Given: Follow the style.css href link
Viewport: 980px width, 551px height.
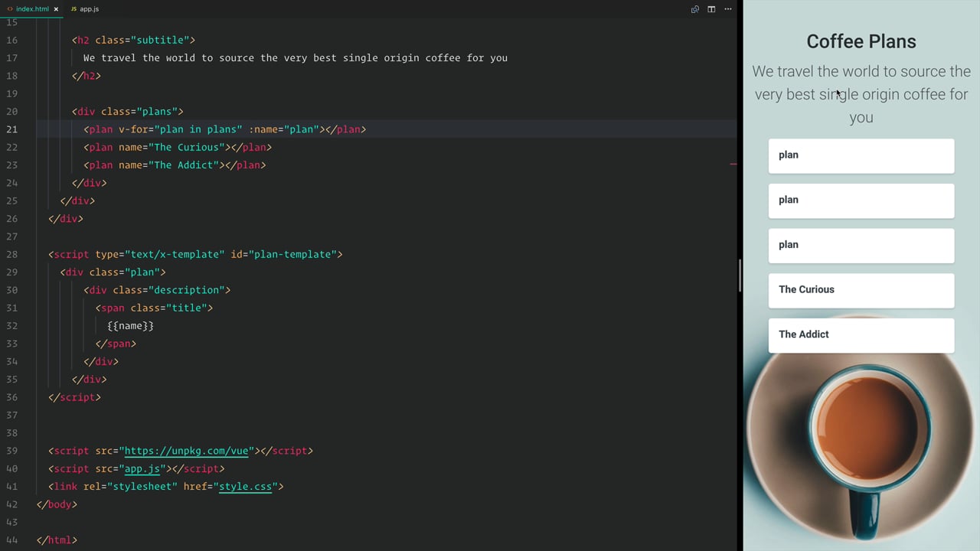Looking at the screenshot, I should click(x=246, y=487).
